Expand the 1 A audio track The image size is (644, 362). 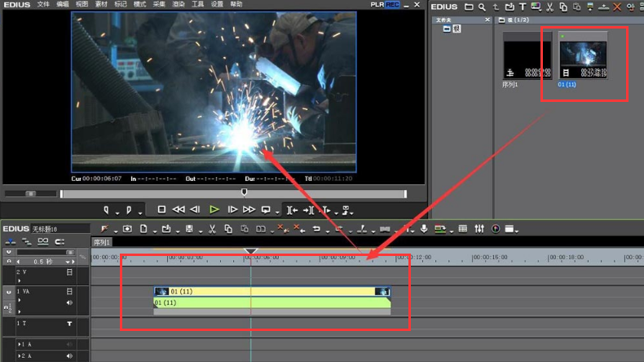point(19,345)
